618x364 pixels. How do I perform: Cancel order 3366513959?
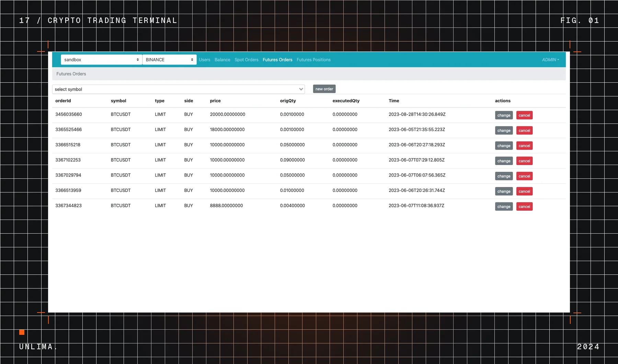pyautogui.click(x=524, y=191)
